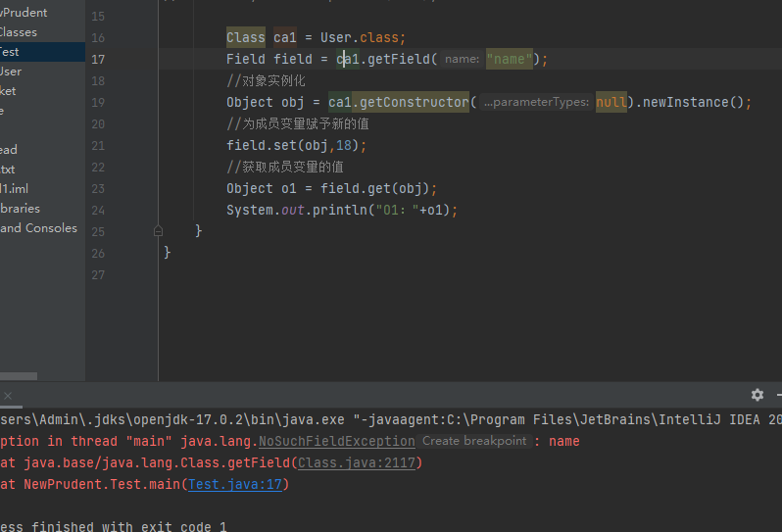Screen dimensions: 782x532
Task: Click field.set(obj,18) on line 21
Action: pyautogui.click(x=293, y=145)
